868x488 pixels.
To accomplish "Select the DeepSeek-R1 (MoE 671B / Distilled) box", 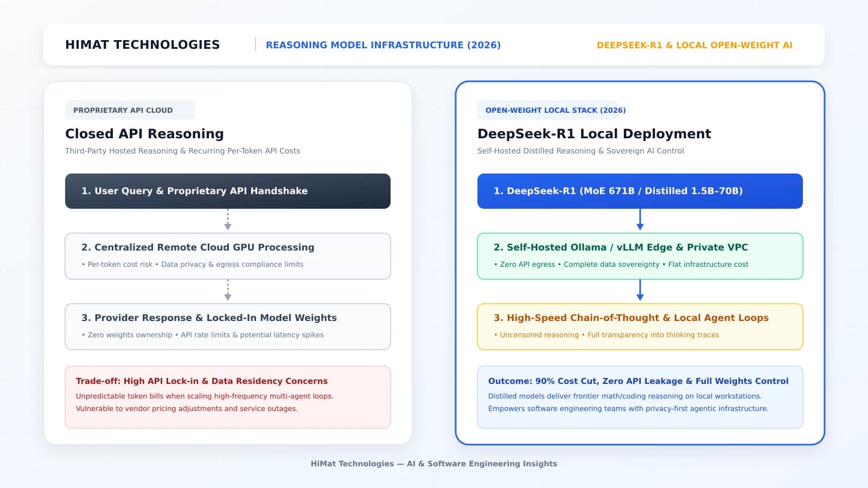I will click(x=640, y=191).
